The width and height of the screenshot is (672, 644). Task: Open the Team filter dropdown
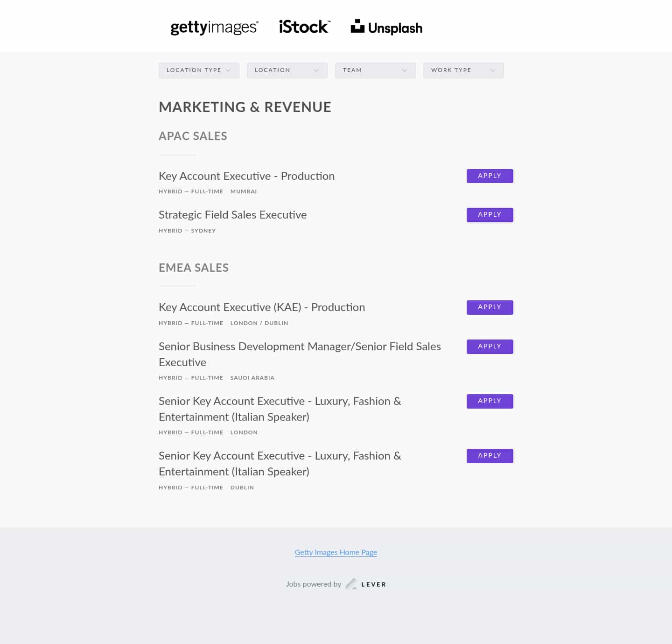click(x=375, y=70)
